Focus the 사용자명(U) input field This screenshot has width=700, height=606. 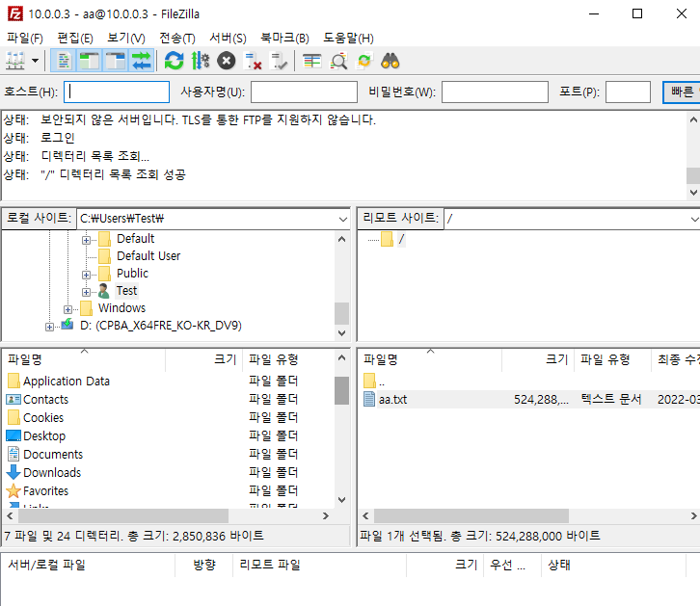tap(304, 92)
